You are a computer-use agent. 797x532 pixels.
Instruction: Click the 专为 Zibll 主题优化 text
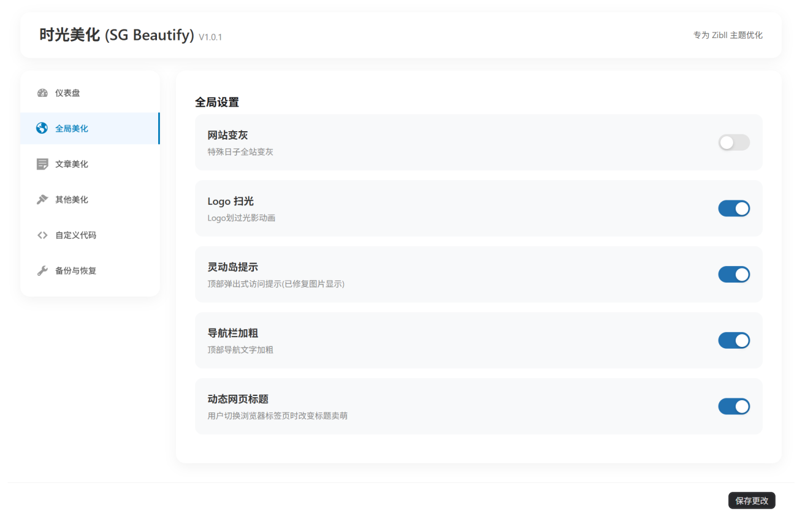[727, 35]
